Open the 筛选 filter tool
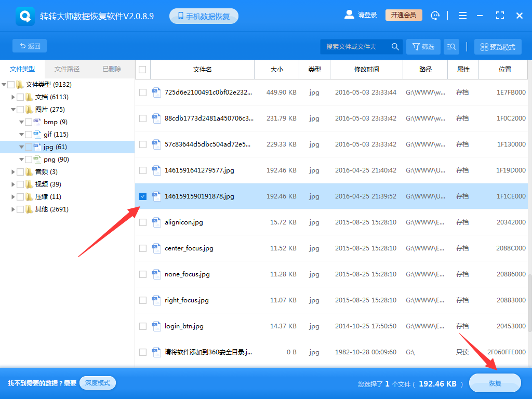The width and height of the screenshot is (532, 399). 423,46
